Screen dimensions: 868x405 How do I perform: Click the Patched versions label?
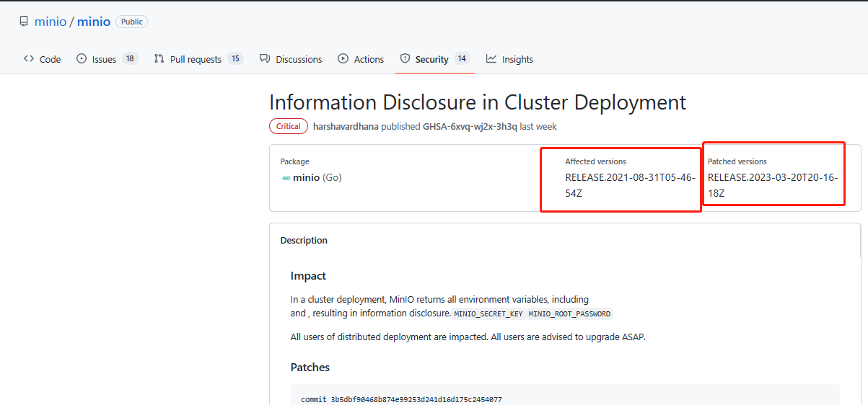[737, 161]
